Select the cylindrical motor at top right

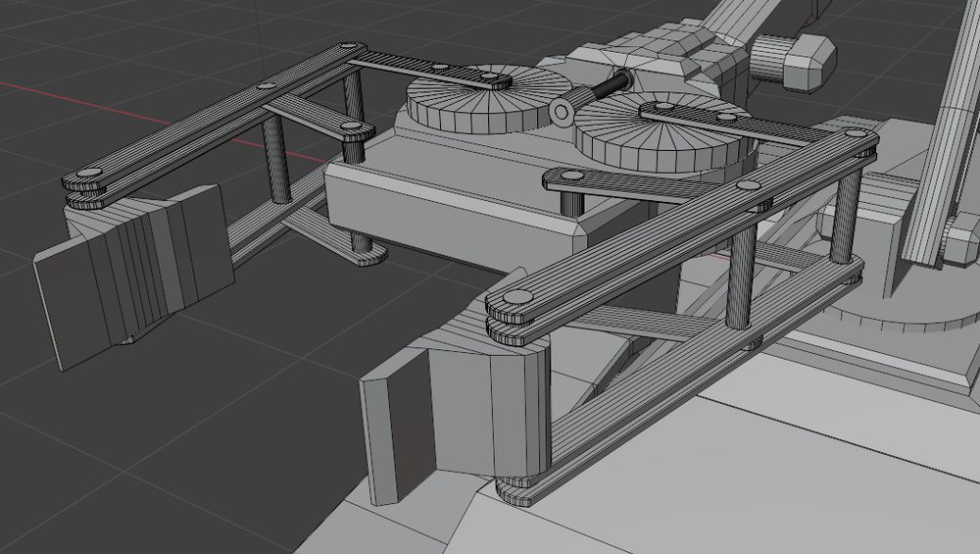click(793, 61)
